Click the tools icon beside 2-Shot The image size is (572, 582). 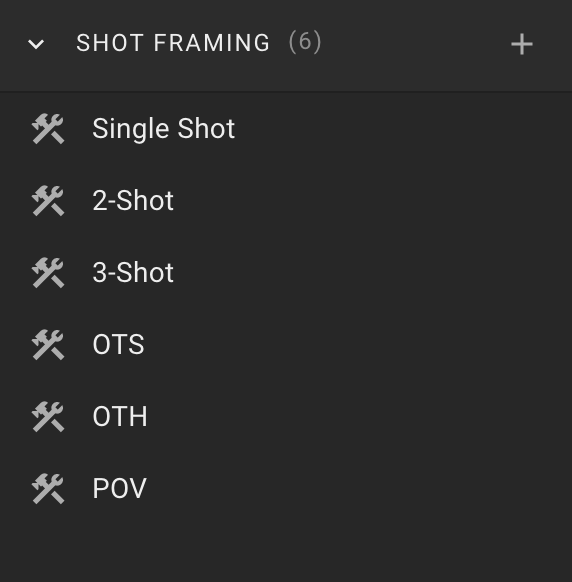(x=48, y=201)
